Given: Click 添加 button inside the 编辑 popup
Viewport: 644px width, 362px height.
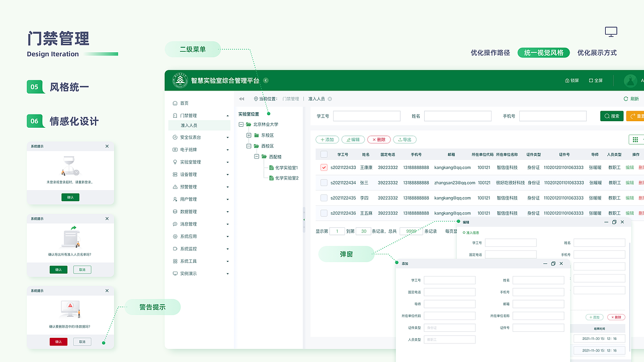Looking at the screenshot, I should (x=595, y=317).
